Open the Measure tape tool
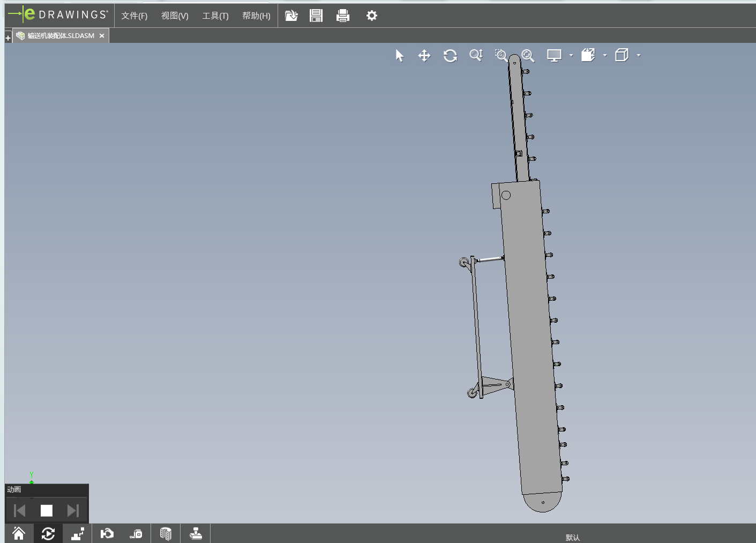 point(136,534)
